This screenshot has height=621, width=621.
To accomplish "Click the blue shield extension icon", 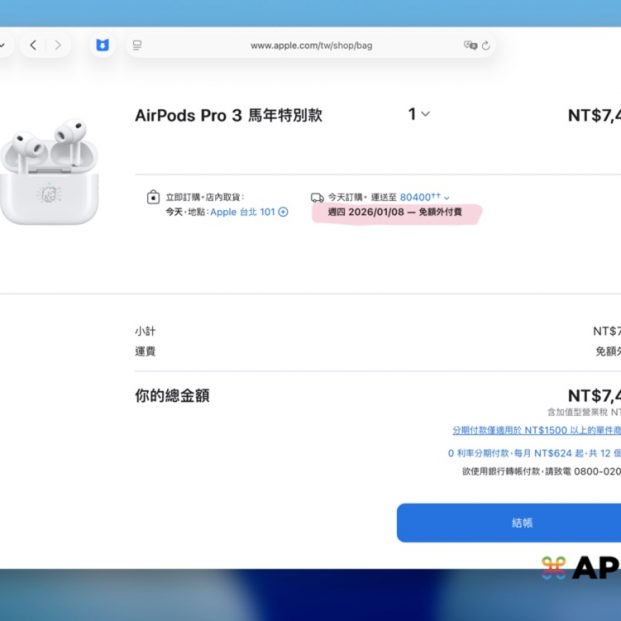I will [x=102, y=45].
